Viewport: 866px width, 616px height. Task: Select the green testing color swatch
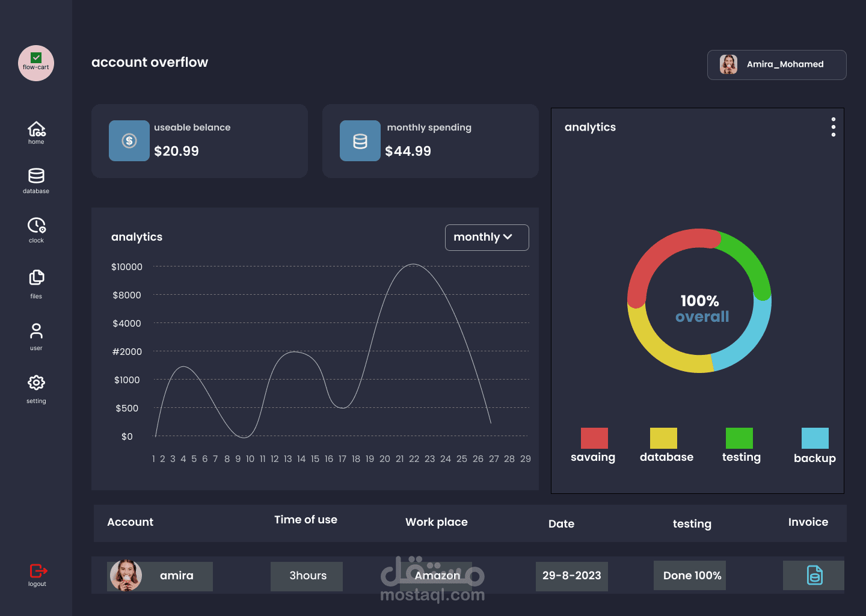click(x=739, y=438)
